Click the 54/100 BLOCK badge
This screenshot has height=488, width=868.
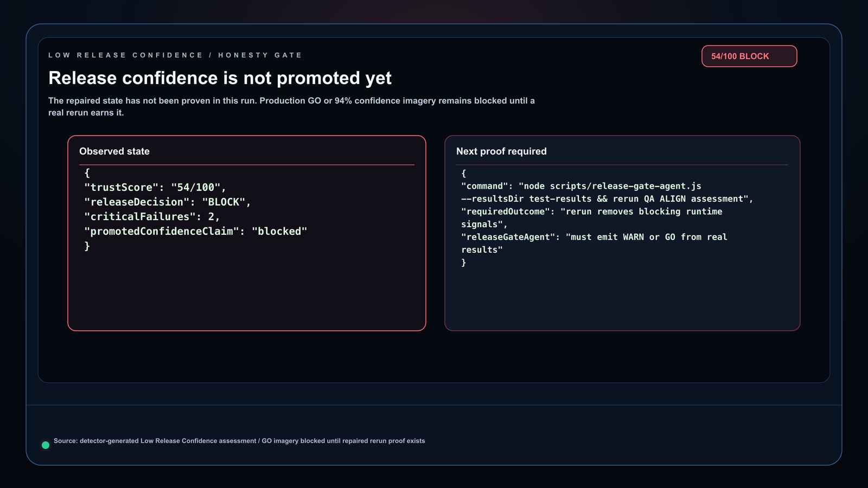pyautogui.click(x=749, y=56)
